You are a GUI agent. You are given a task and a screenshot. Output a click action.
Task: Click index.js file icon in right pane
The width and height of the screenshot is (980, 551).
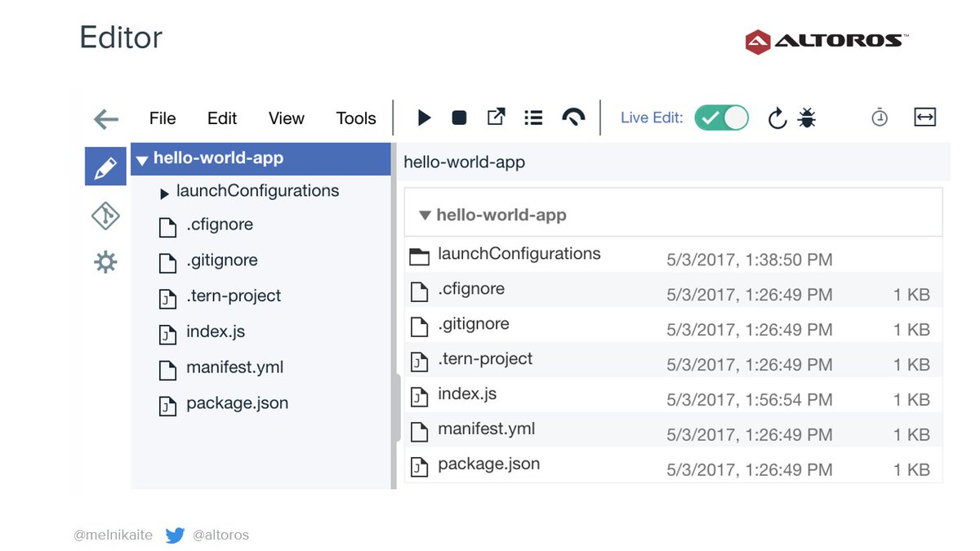(x=419, y=397)
